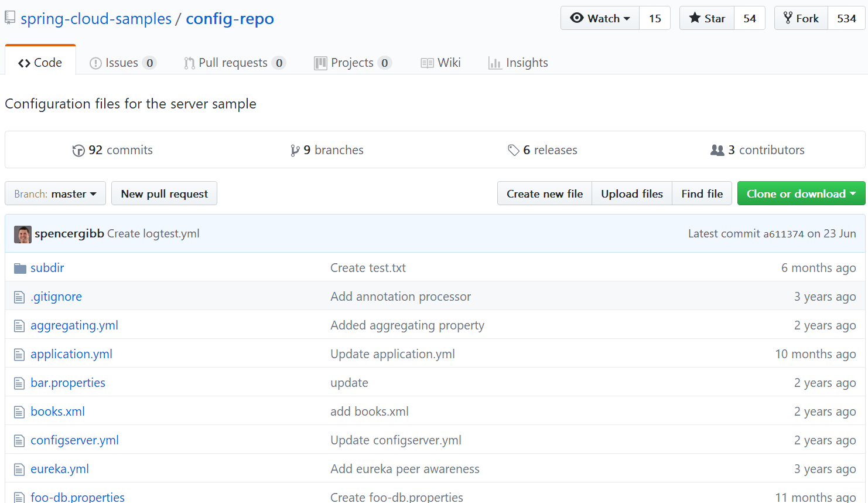Click the tag icon beside 6 releases
The height and width of the screenshot is (503, 868).
tap(514, 151)
